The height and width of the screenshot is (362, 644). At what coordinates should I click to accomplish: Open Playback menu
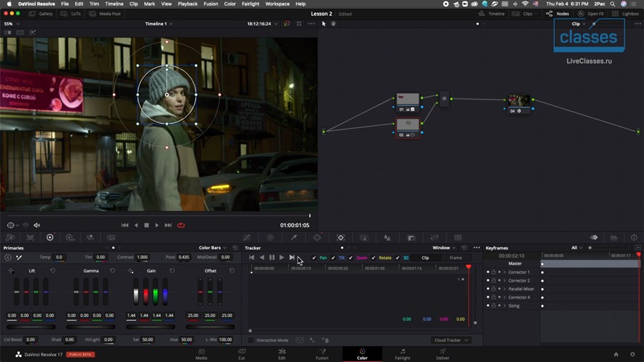coord(187,4)
